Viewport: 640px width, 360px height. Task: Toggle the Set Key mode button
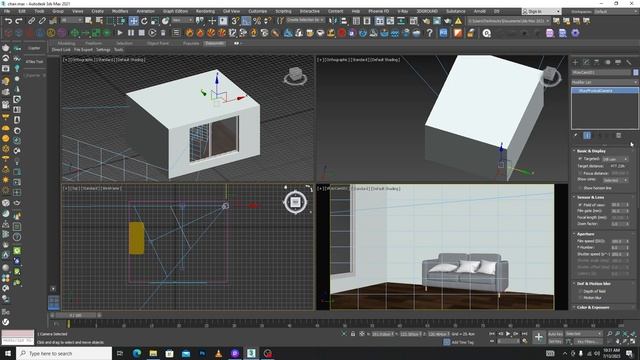tap(555, 341)
